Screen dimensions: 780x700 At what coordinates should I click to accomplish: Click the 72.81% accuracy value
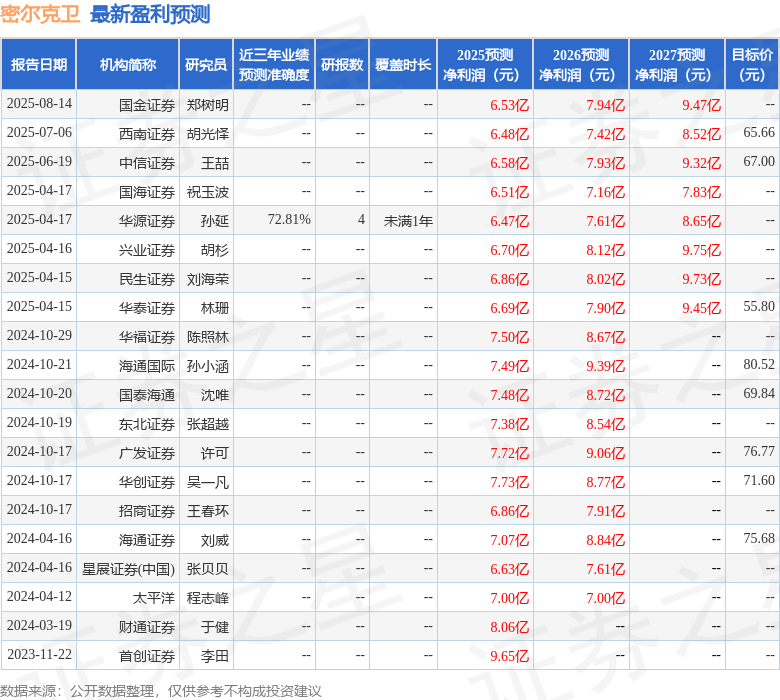[289, 220]
